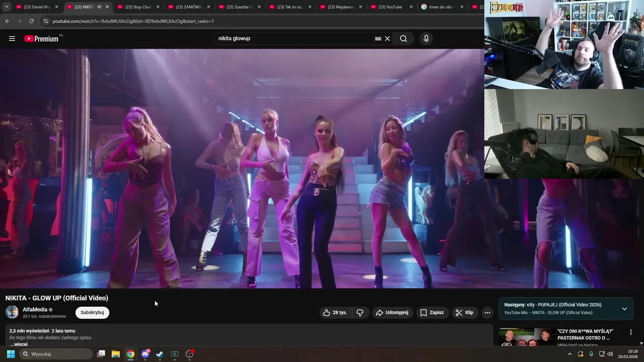Open the YouTube hamburger guide menu
This screenshot has height=362, width=644.
point(12,39)
